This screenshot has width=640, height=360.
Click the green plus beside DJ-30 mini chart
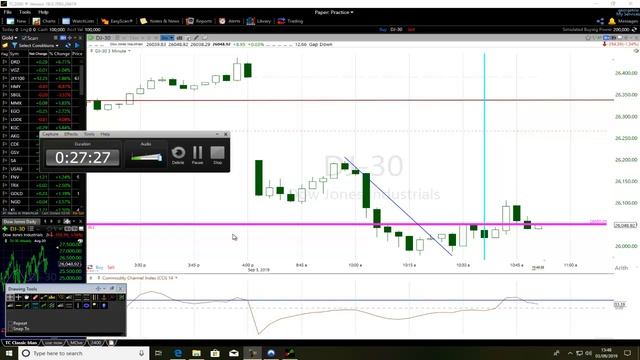tap(5, 229)
